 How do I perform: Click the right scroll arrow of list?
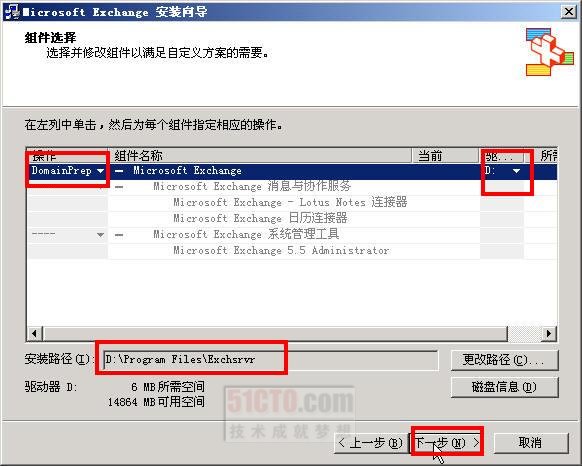pyautogui.click(x=549, y=333)
